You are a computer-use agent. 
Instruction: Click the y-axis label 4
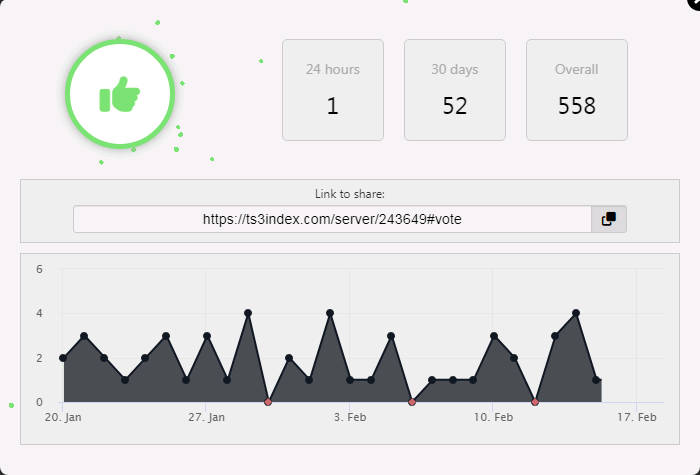click(40, 313)
